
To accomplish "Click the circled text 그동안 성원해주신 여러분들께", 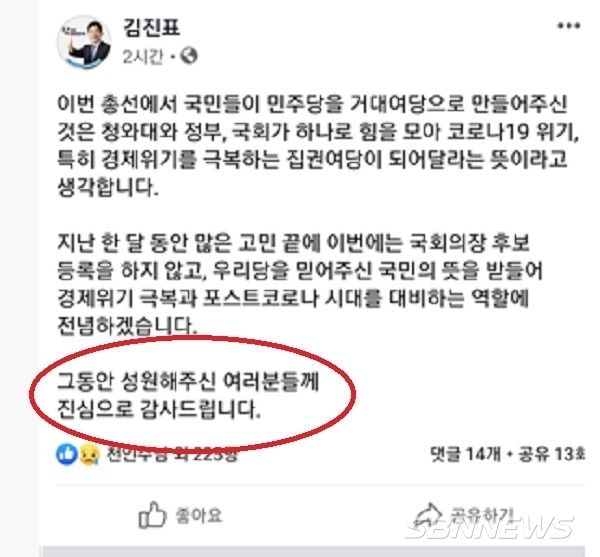I will coord(188,381).
